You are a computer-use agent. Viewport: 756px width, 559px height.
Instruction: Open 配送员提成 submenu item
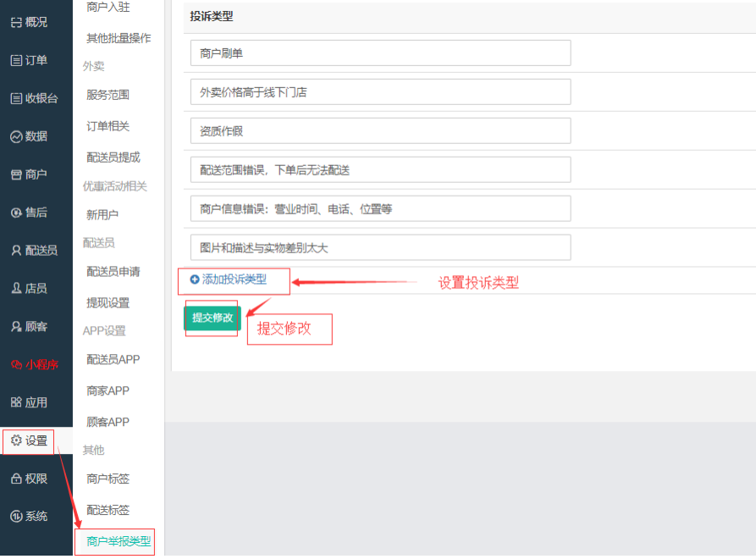pyautogui.click(x=113, y=158)
